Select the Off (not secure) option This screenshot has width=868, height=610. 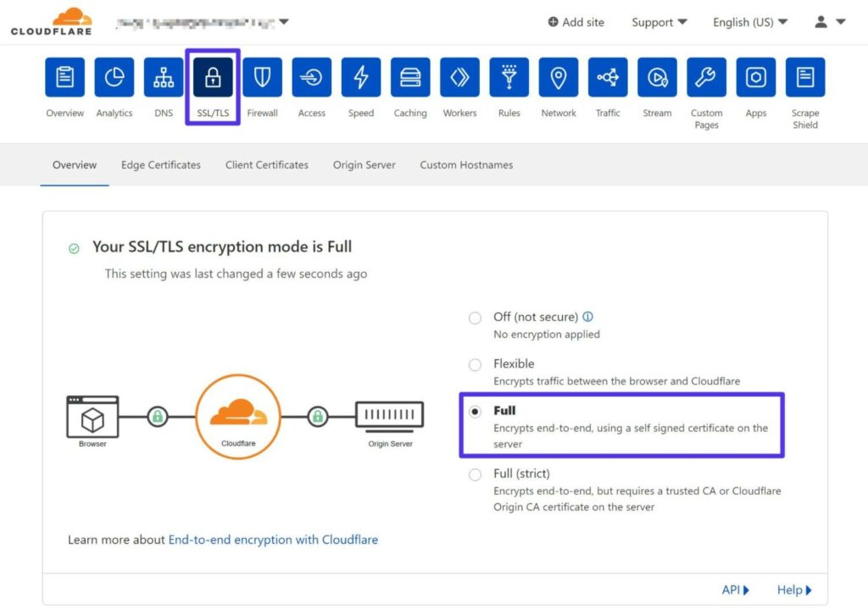(475, 318)
